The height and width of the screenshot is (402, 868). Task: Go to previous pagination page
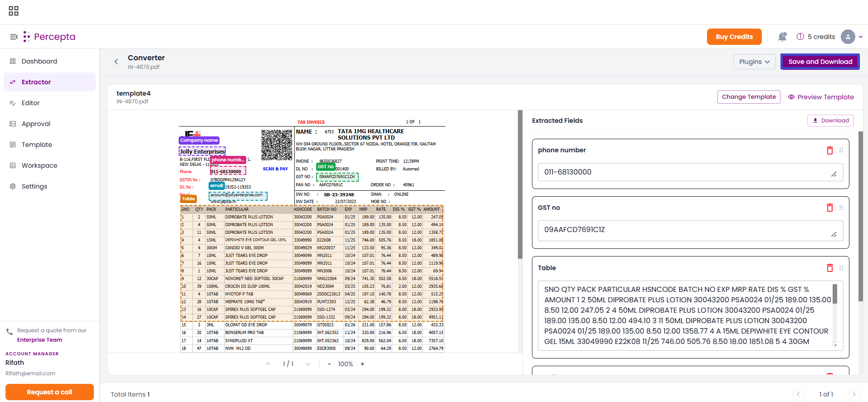[x=799, y=394]
